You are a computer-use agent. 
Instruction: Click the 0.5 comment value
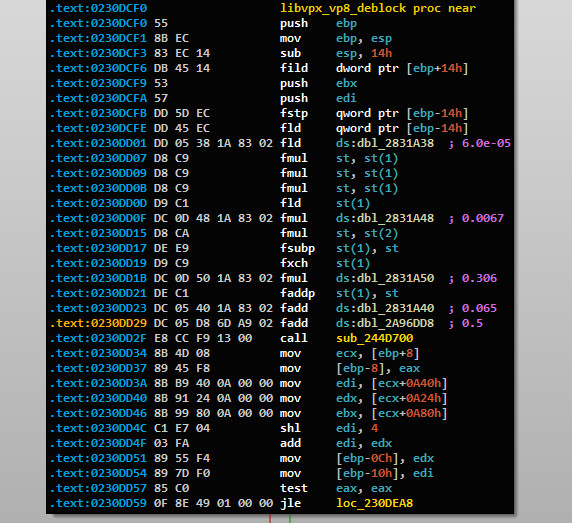coord(472,323)
